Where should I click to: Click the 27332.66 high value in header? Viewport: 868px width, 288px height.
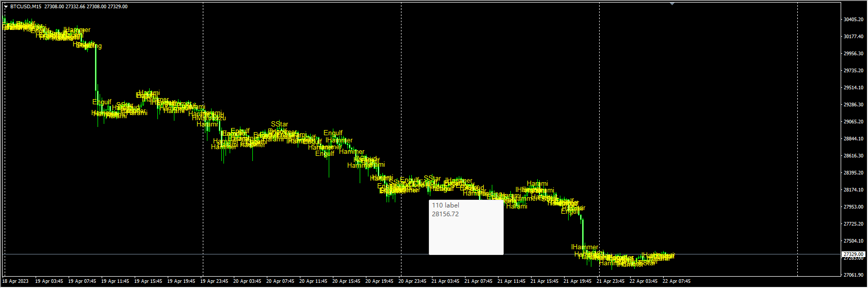75,7
